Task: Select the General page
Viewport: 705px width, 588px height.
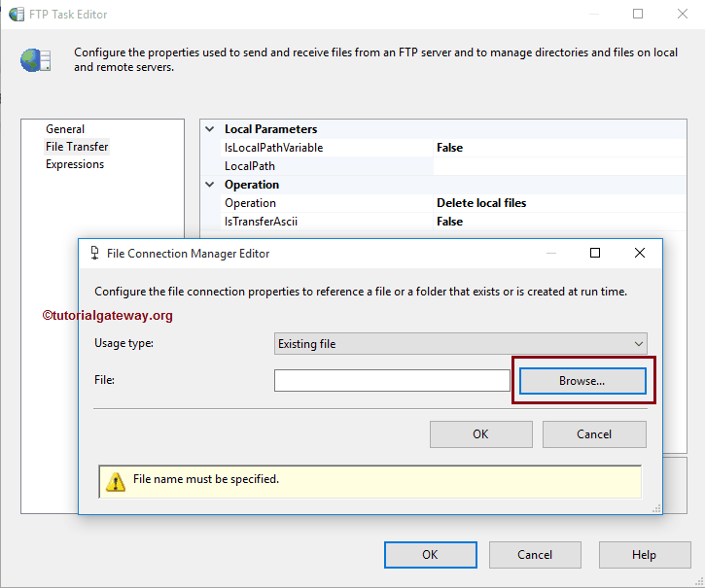Action: point(65,129)
